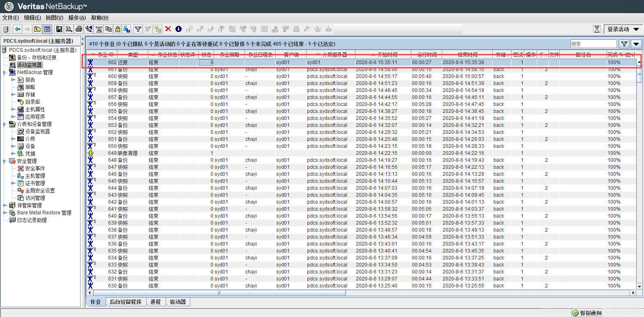Open the remote administration console icon
644x317 pixels.
(99, 29)
